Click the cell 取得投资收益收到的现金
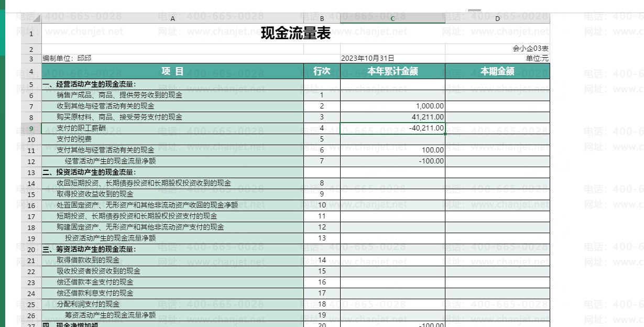644x327 pixels. point(172,194)
